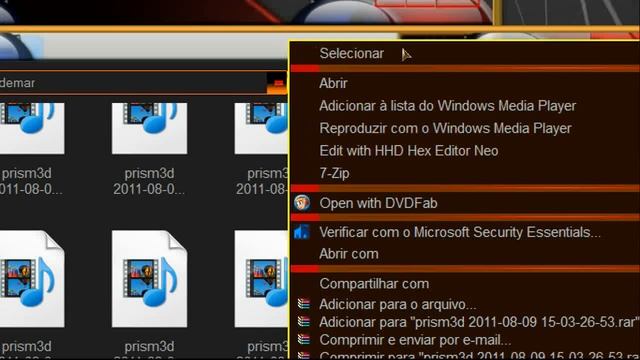Choose 'Open with DVDFab'

click(x=378, y=203)
